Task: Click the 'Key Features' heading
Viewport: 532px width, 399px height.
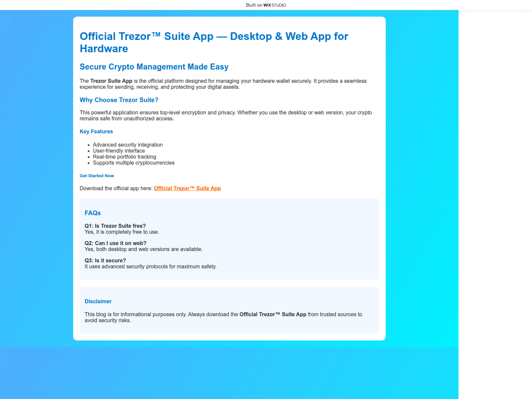Action: [96, 132]
